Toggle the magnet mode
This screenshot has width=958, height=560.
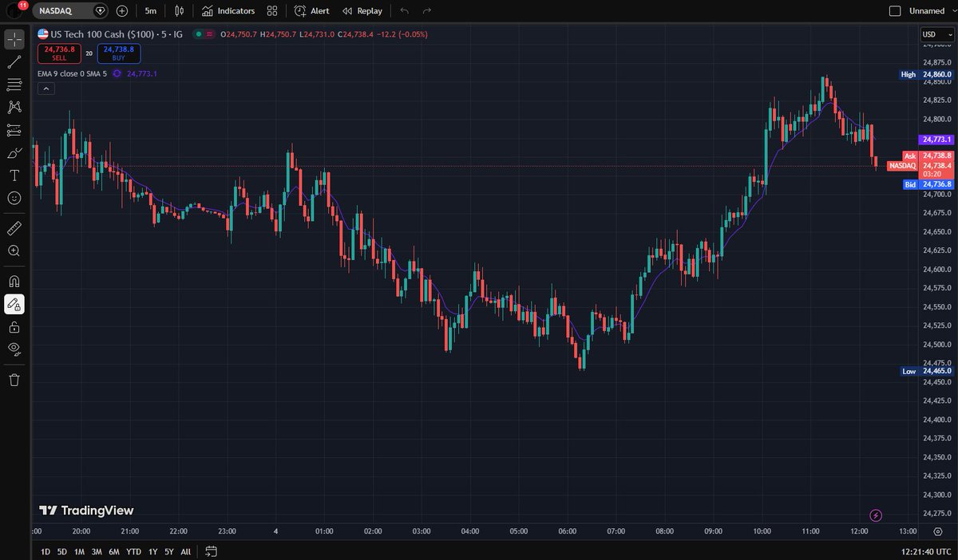[14, 281]
